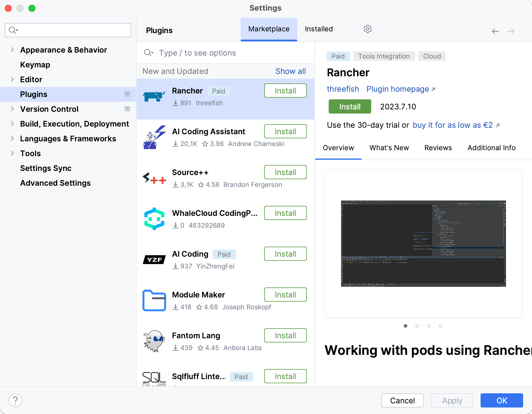Click the Fantom Lang ghost icon

pyautogui.click(x=154, y=341)
